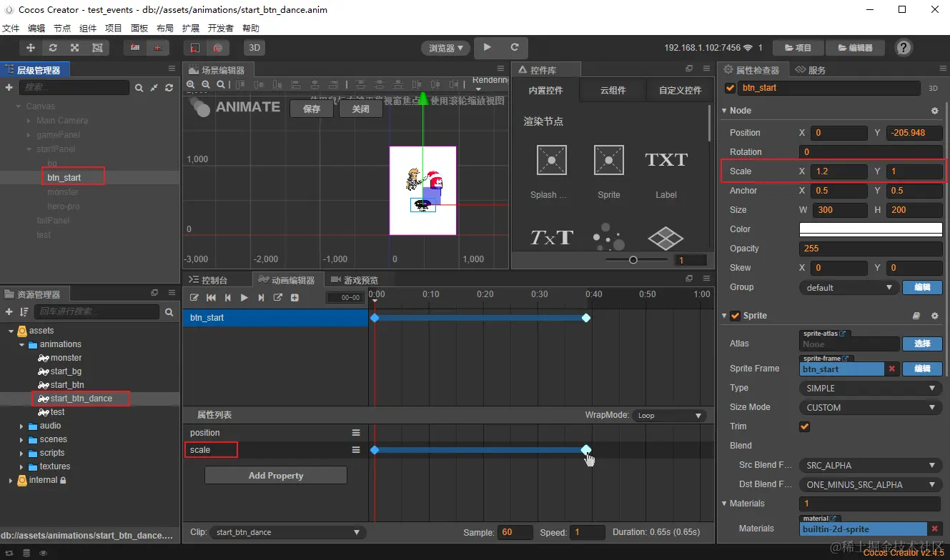The image size is (950, 560).
Task: Open Sprite component help book icon
Action: click(x=917, y=316)
